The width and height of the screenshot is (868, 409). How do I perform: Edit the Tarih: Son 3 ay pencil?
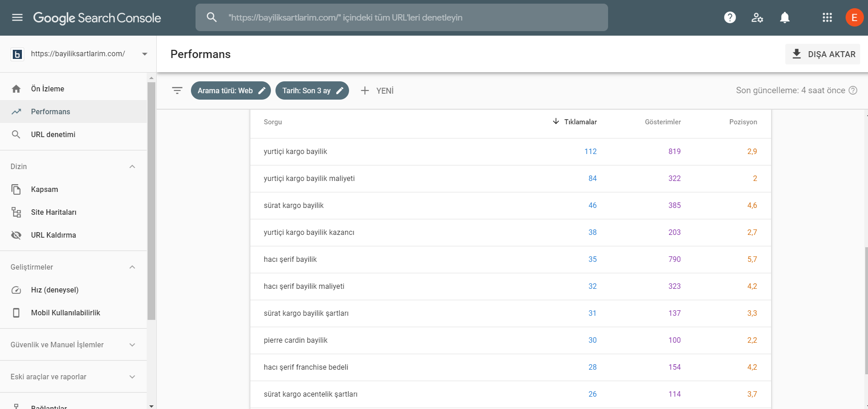click(x=340, y=90)
